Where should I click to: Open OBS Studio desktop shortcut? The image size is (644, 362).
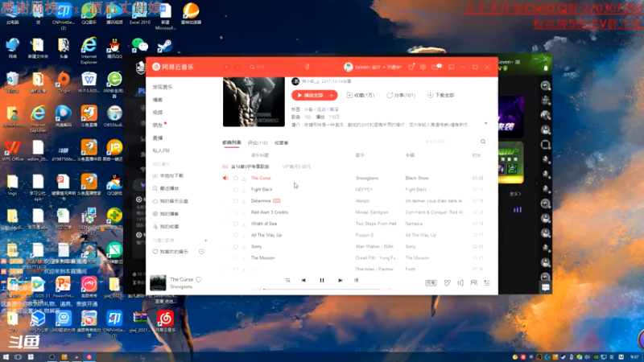(x=114, y=117)
